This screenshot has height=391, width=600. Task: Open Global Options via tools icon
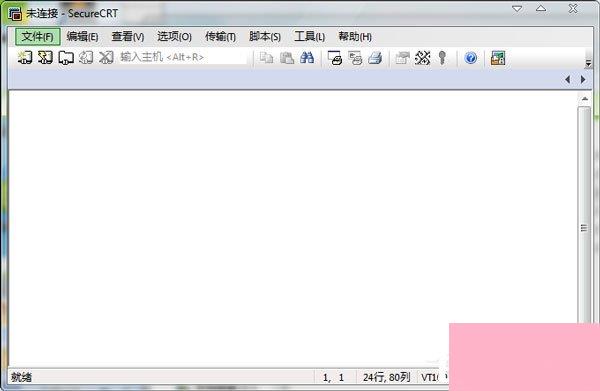(x=422, y=58)
